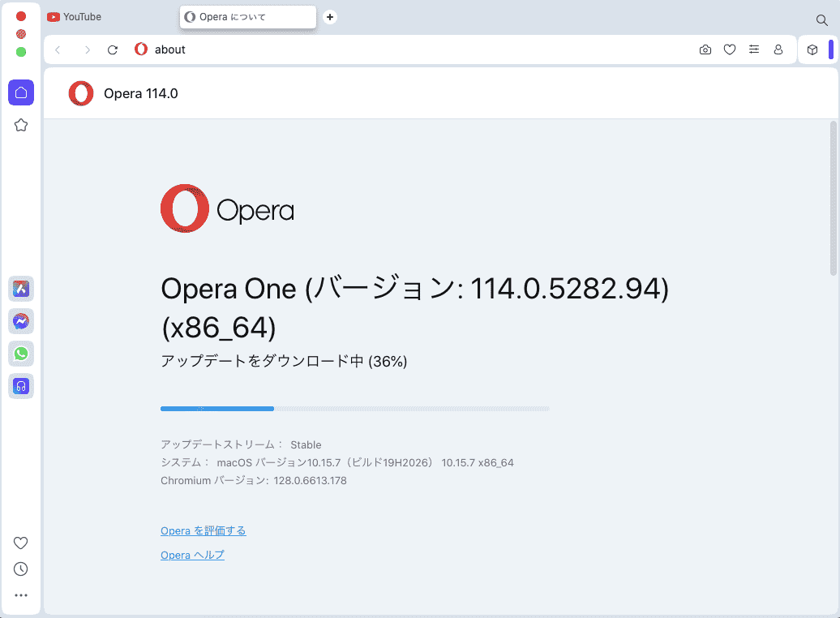Open the Extensions cube icon
Viewport: 840px width, 618px height.
click(812, 49)
